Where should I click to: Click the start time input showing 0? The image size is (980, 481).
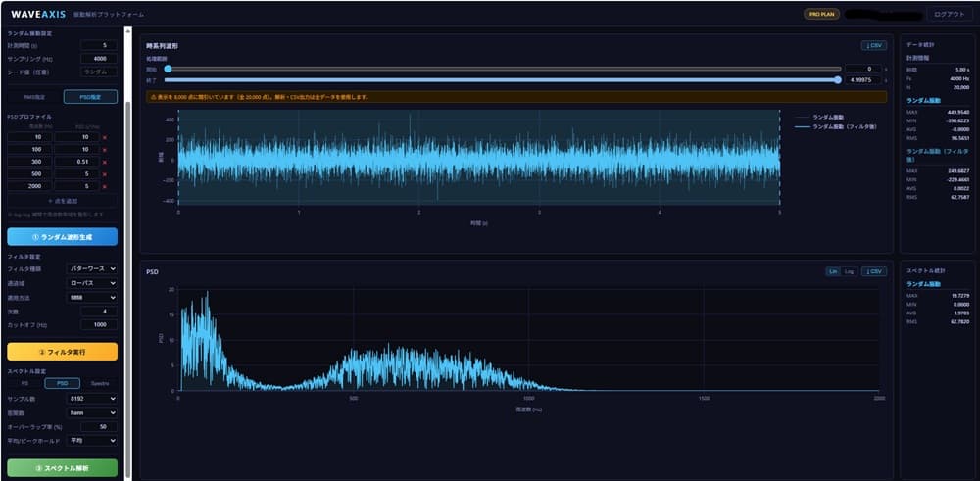click(863, 69)
